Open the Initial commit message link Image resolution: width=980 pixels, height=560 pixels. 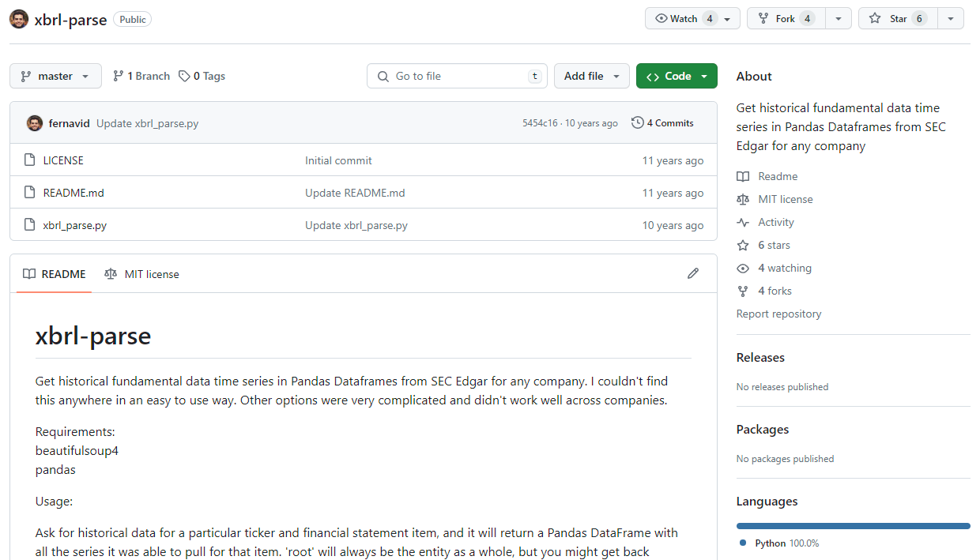click(x=338, y=160)
